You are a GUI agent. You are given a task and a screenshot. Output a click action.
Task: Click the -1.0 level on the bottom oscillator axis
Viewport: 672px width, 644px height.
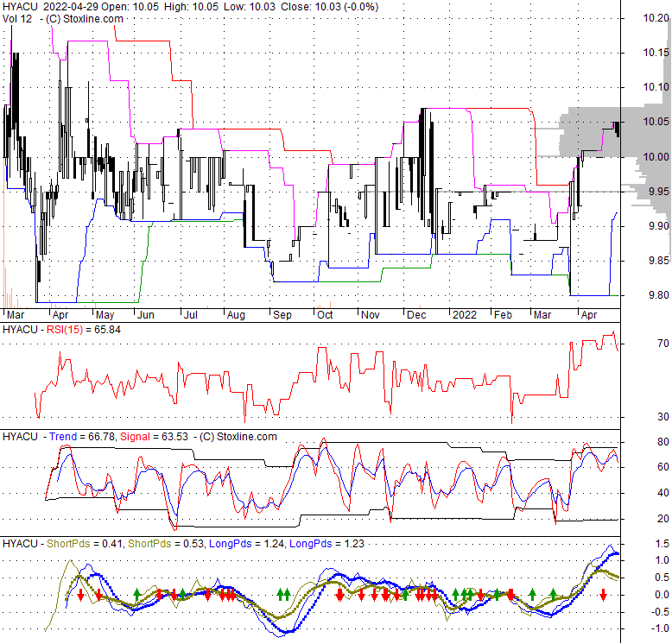[661, 628]
